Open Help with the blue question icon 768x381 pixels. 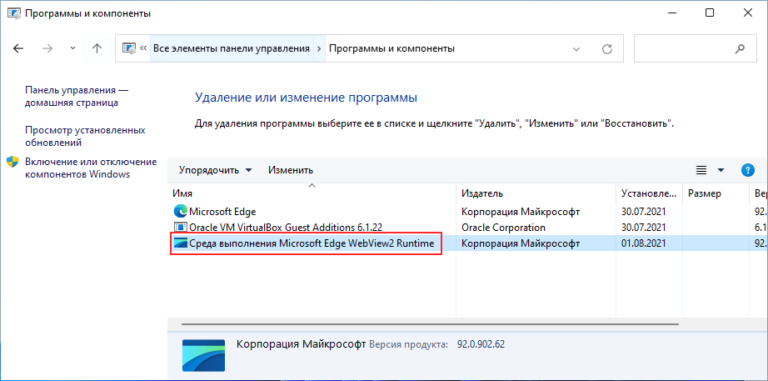(747, 170)
